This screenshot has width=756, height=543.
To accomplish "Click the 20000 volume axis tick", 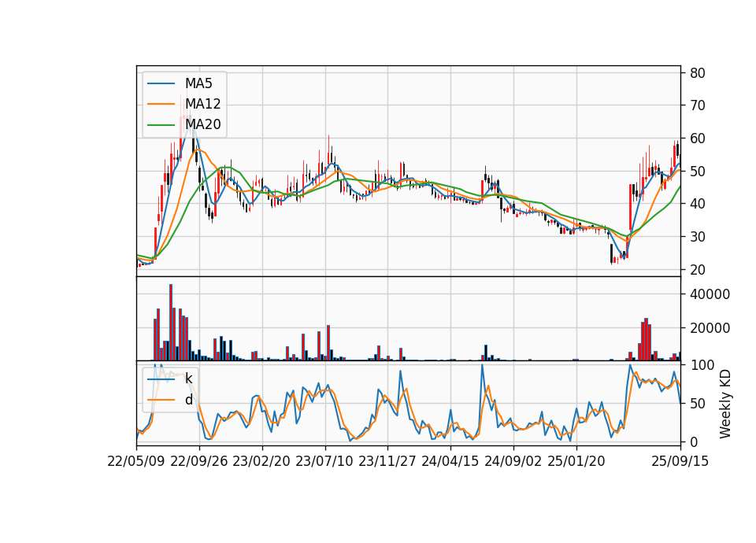I will (x=710, y=328).
